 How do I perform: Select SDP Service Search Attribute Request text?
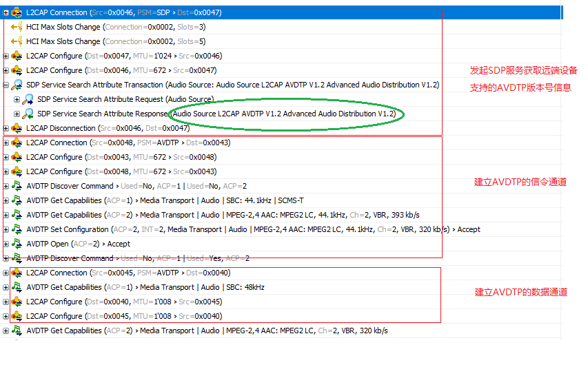tap(125, 99)
